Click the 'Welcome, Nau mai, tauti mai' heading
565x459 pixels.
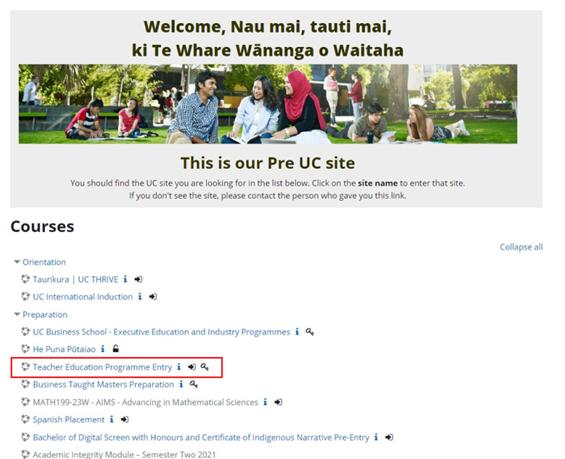pyautogui.click(x=268, y=27)
